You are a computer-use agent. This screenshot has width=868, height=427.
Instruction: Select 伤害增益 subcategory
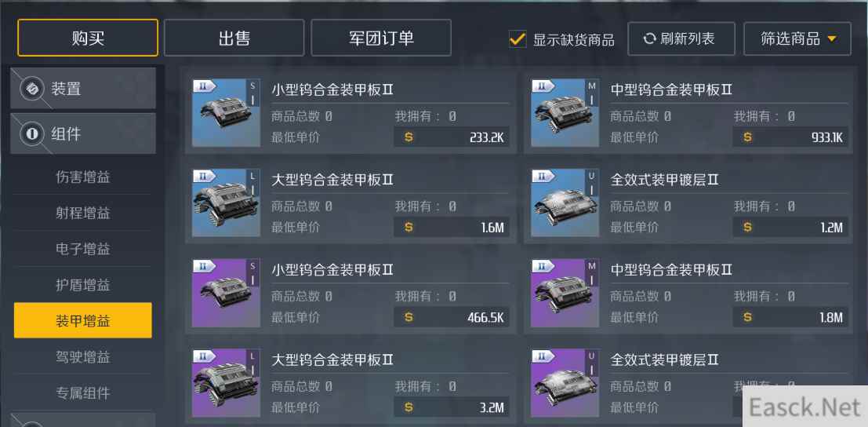(83, 177)
